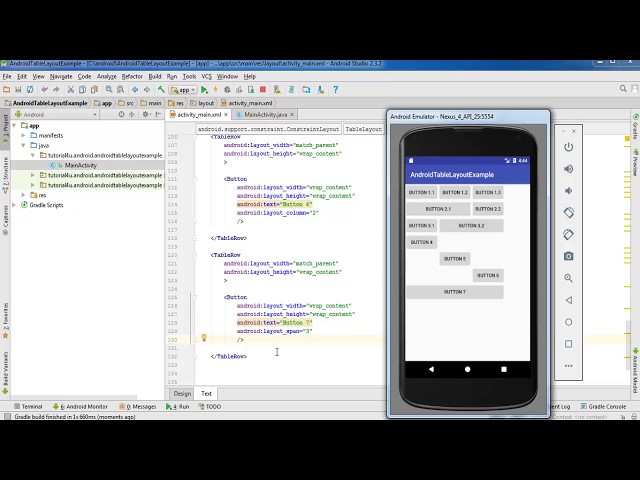This screenshot has height=480, width=640.
Task: Click the Make Project hammer icon
Action: tap(161, 89)
